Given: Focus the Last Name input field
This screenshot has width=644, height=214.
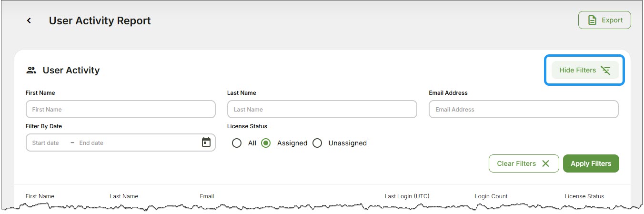Looking at the screenshot, I should tap(322, 109).
